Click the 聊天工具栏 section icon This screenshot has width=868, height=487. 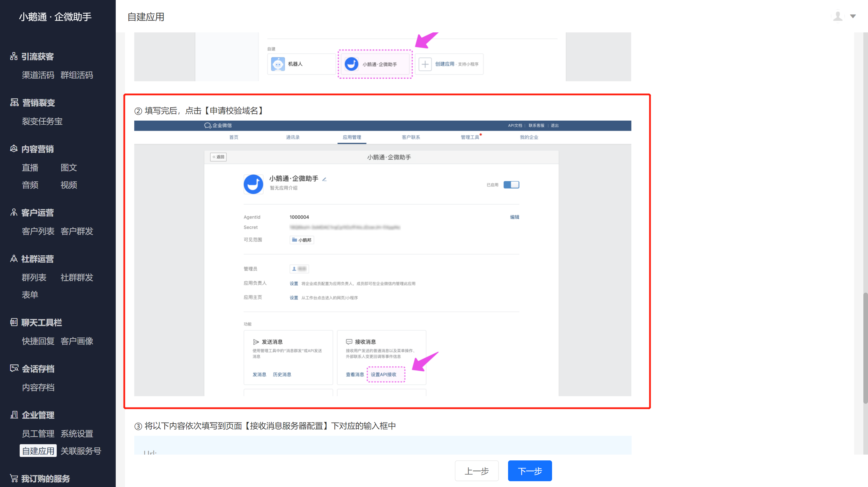pyautogui.click(x=14, y=322)
